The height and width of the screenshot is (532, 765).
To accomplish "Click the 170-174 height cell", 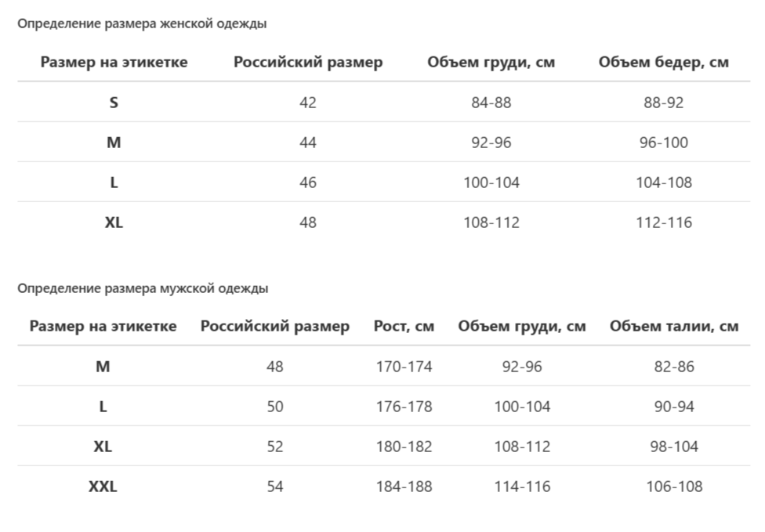I will (404, 367).
